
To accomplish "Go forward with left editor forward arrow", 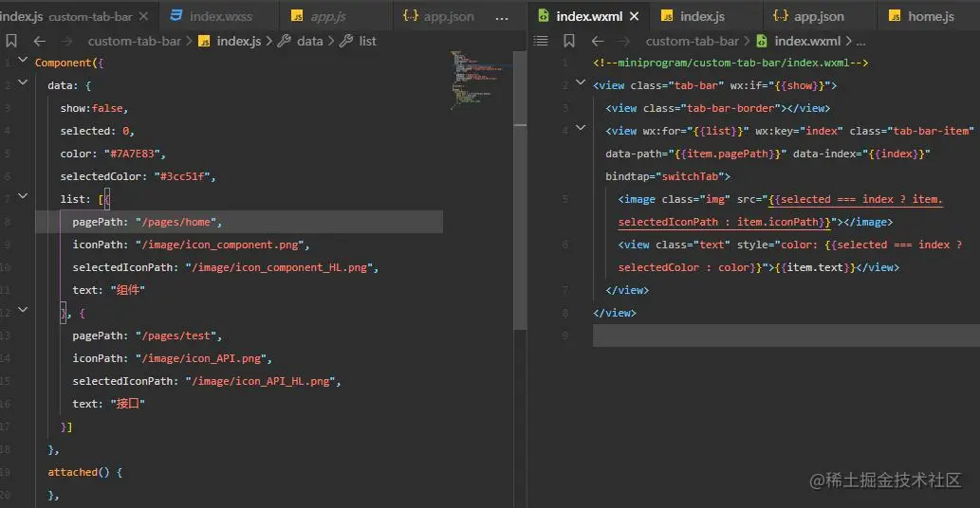I will tap(66, 41).
